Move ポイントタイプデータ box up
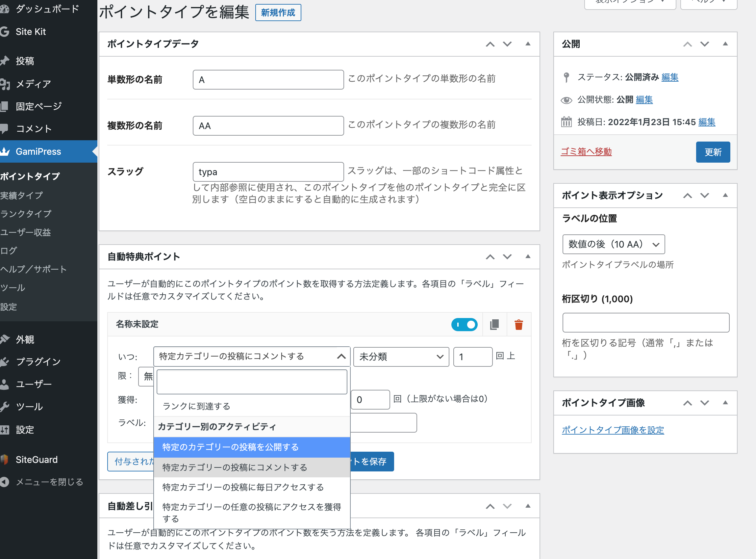The image size is (756, 559). pyautogui.click(x=490, y=44)
